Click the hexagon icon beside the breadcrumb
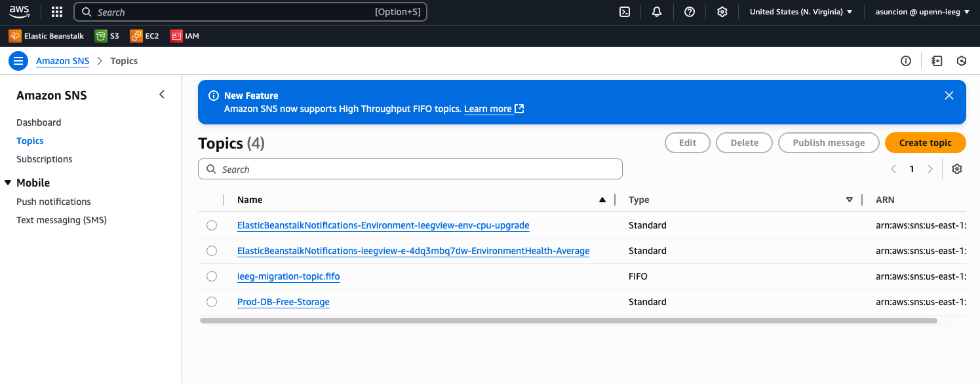 tap(962, 61)
